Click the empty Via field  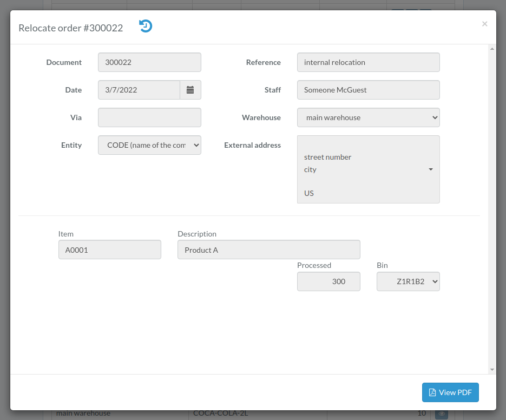click(149, 117)
